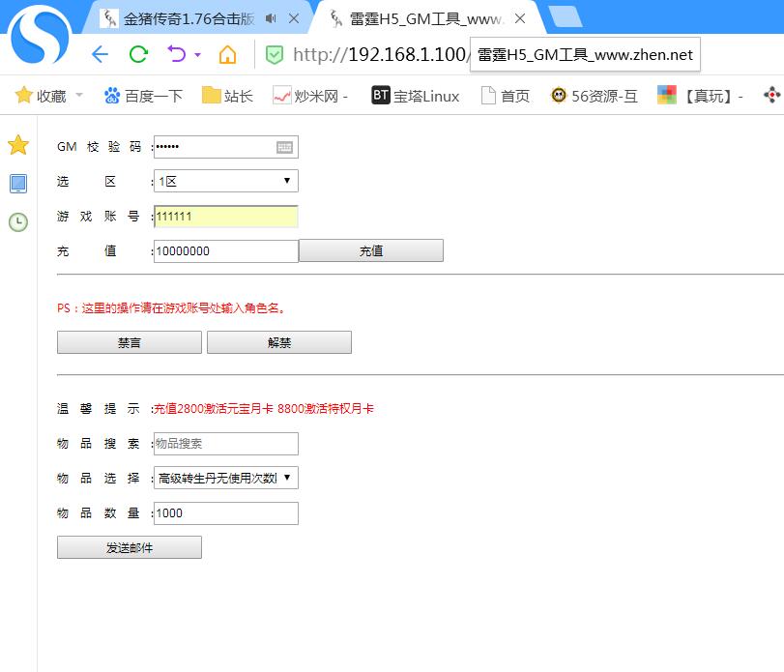The image size is (784, 672).
Task: Click the purple undo-close-tab icon
Action: click(x=177, y=54)
